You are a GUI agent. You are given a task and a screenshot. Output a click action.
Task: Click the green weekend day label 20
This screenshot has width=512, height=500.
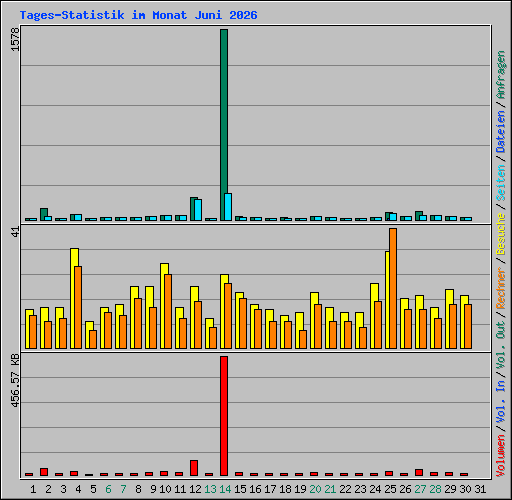click(315, 489)
